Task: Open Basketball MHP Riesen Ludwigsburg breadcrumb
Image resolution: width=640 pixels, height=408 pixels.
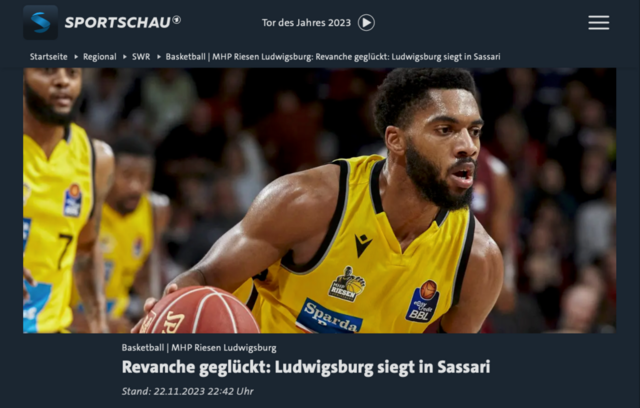Action: (x=333, y=57)
